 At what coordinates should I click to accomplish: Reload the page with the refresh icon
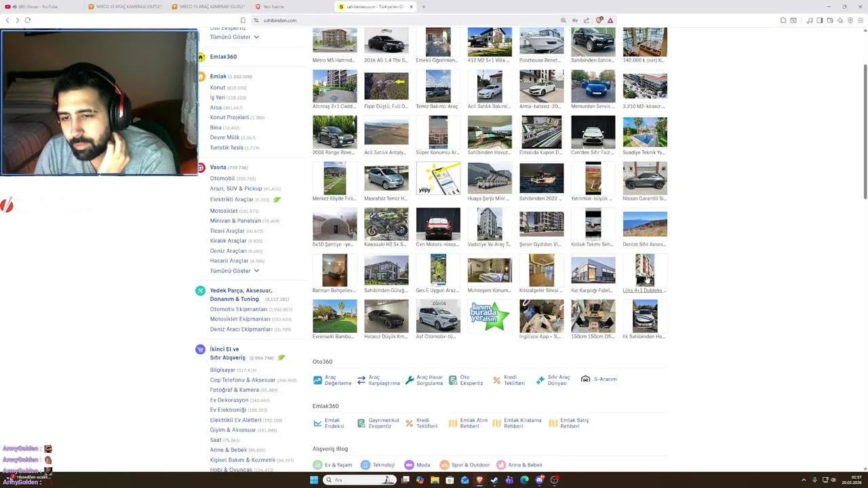28,20
